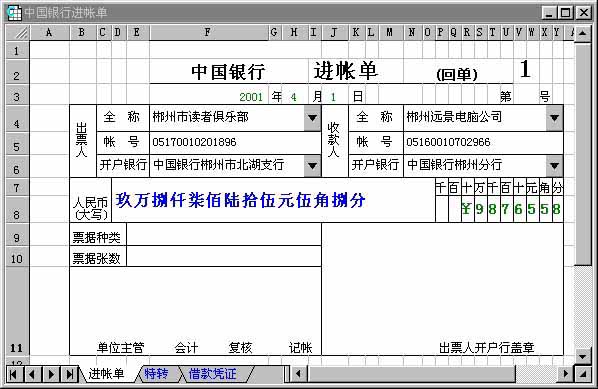Click the horizontal scrollbar thumb
598x389 pixels.
pyautogui.click(x=412, y=374)
